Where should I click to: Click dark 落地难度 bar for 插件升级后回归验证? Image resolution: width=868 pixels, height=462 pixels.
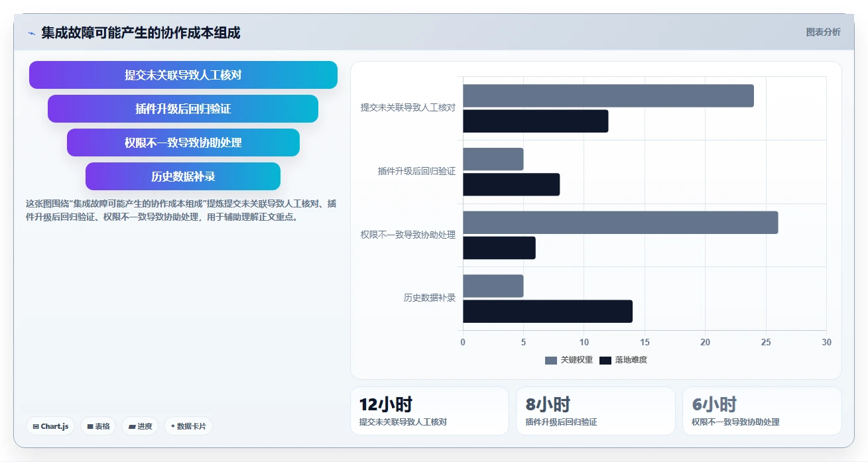click(511, 184)
